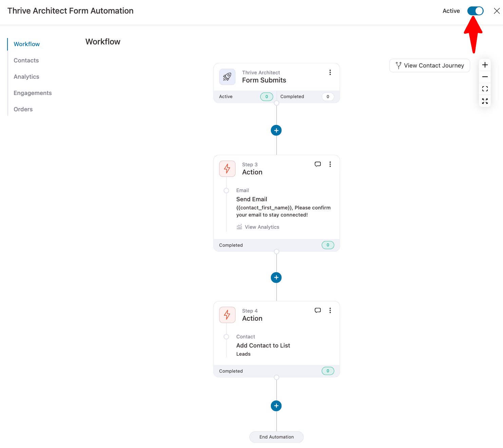Click Completed count badge on trigger
Viewport: 503px width, 448px height.
click(328, 97)
